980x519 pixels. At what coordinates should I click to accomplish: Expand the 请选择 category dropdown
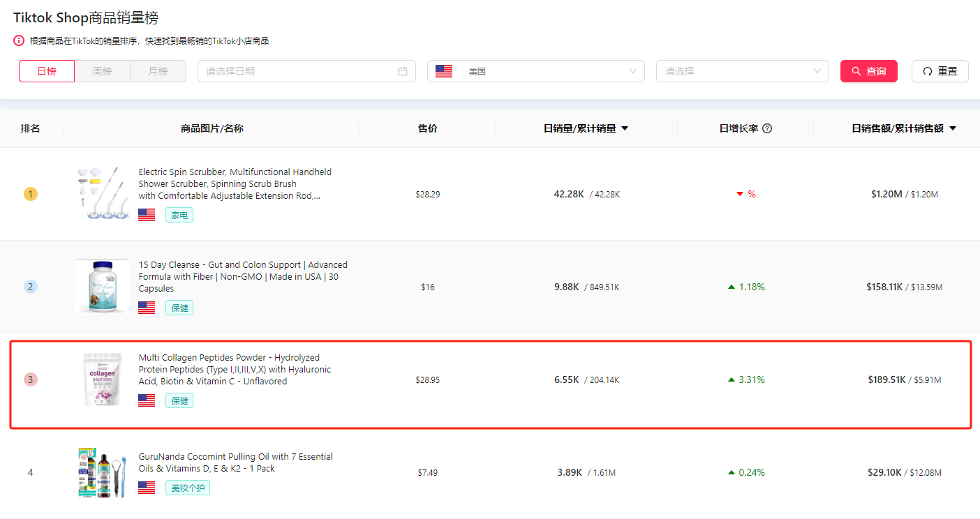tap(742, 71)
